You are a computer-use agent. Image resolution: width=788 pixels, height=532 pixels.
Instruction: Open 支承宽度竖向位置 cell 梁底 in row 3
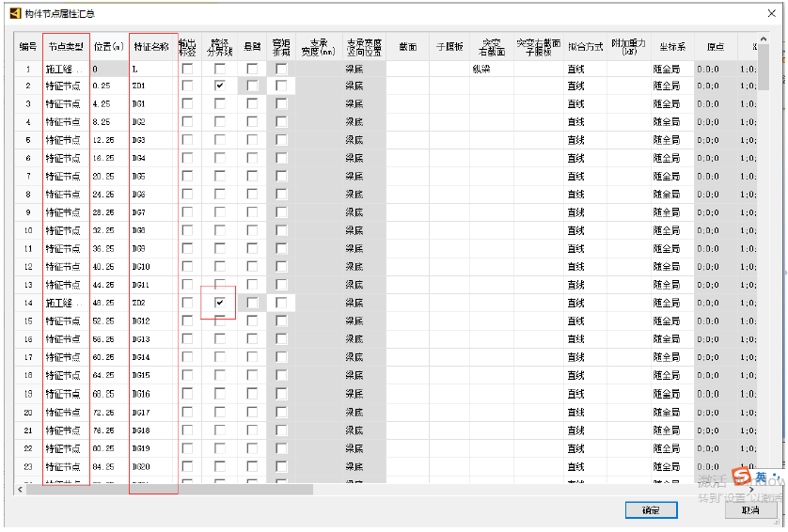(x=364, y=104)
